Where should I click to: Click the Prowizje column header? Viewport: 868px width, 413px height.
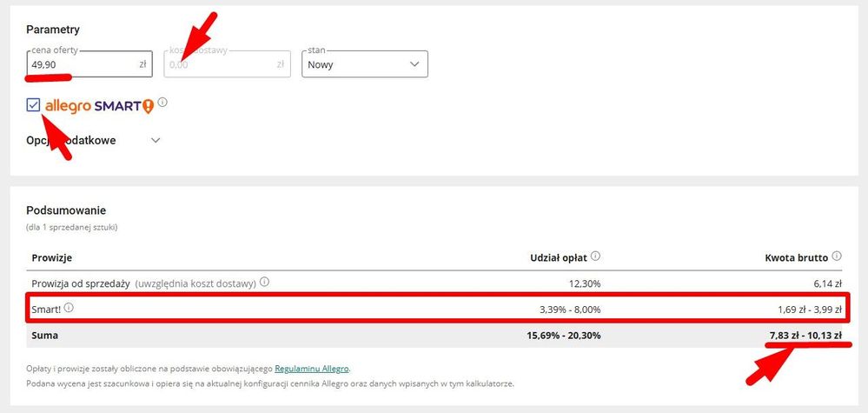pos(52,258)
